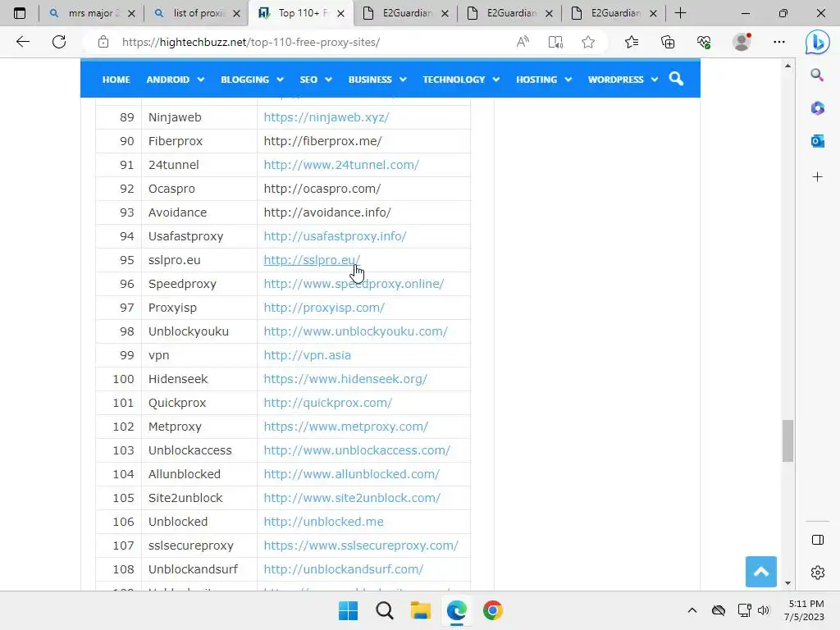Open the 24tunnel.com link
This screenshot has height=630, width=840.
point(341,165)
